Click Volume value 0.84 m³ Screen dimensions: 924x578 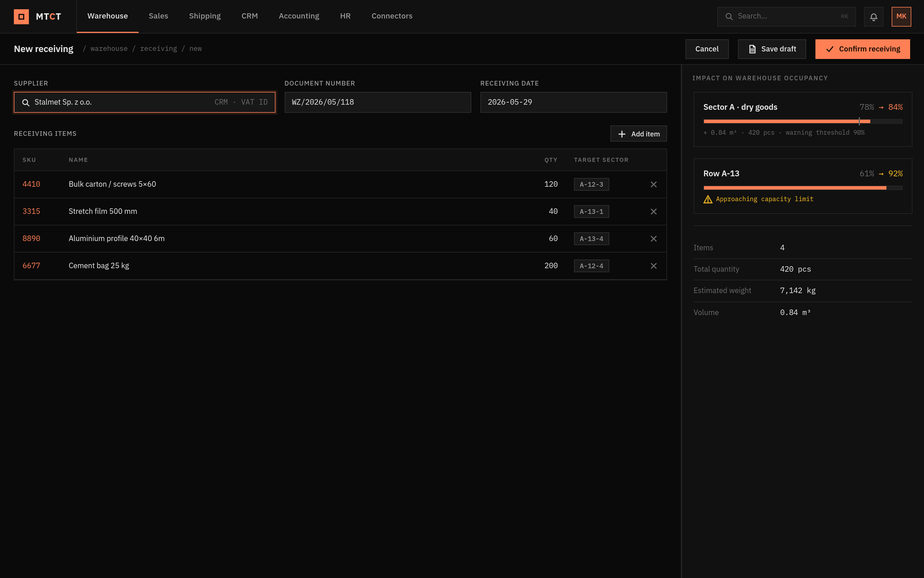795,312
